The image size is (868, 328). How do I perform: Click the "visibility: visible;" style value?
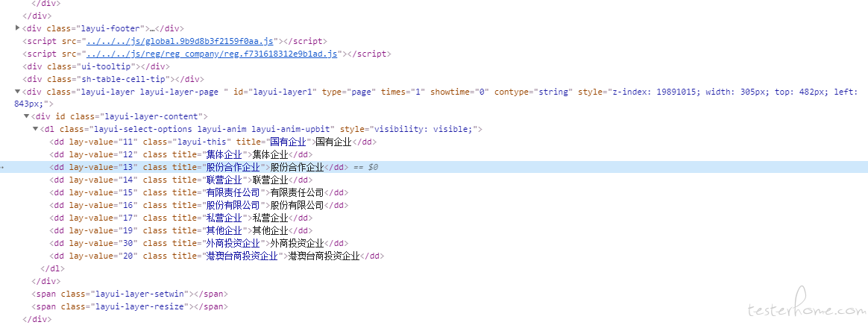(x=424, y=129)
